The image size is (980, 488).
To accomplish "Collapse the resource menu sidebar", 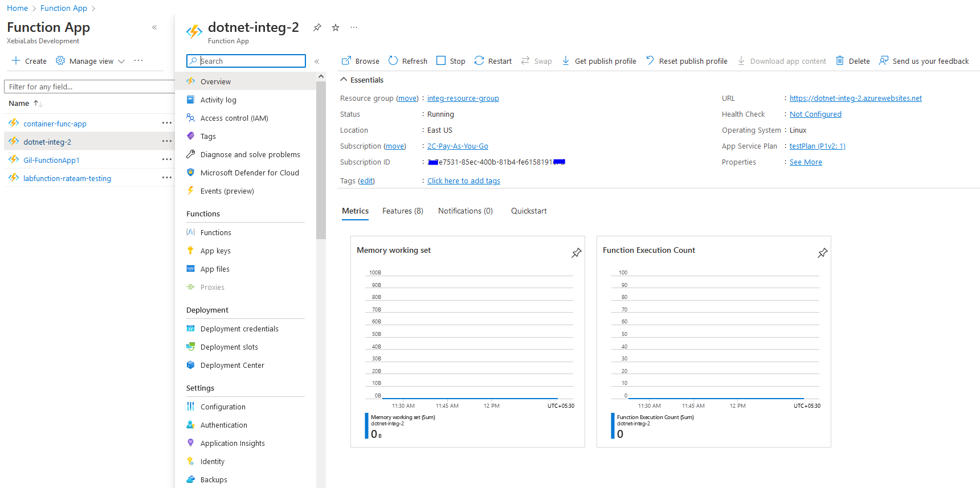I will click(317, 61).
